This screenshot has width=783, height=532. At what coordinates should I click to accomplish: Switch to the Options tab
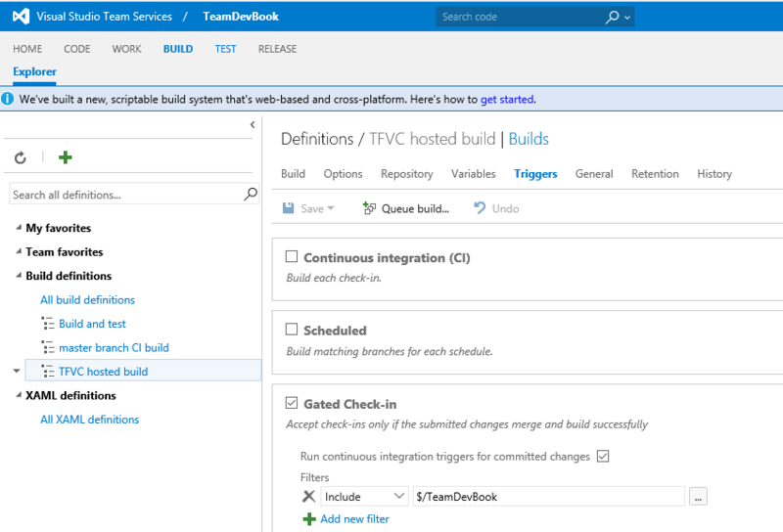tap(344, 174)
